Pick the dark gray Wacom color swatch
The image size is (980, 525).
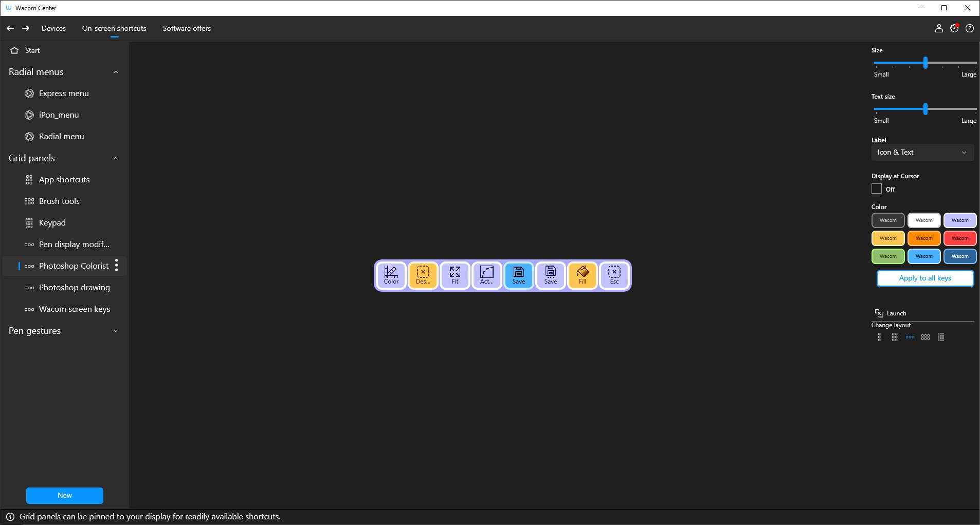click(x=888, y=220)
